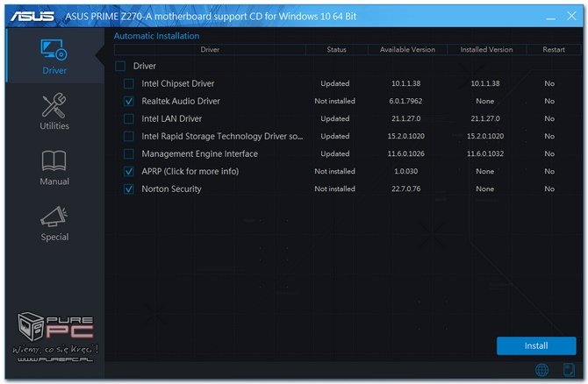Image resolution: width=588 pixels, height=384 pixels.
Task: Select the Management Engine Interface row name
Action: coord(199,153)
